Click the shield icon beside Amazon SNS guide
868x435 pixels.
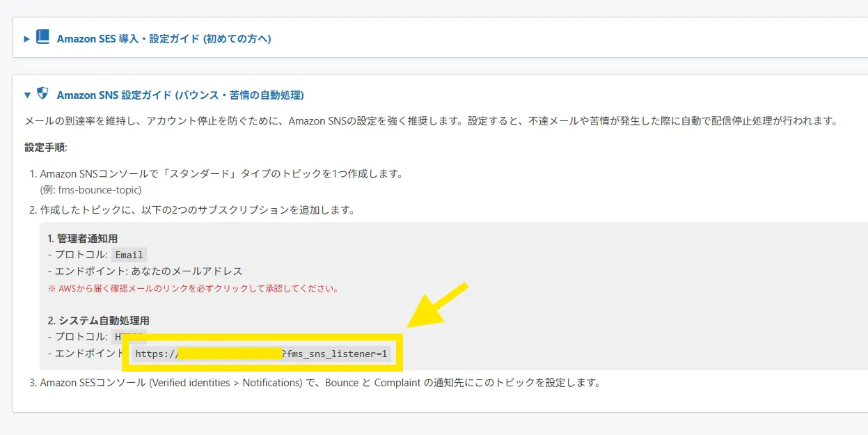click(x=42, y=94)
